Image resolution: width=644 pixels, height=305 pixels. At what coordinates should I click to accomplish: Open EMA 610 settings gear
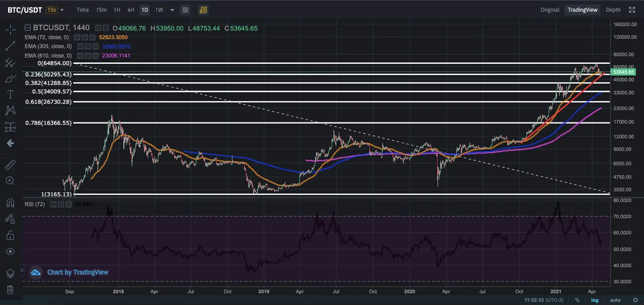point(88,55)
